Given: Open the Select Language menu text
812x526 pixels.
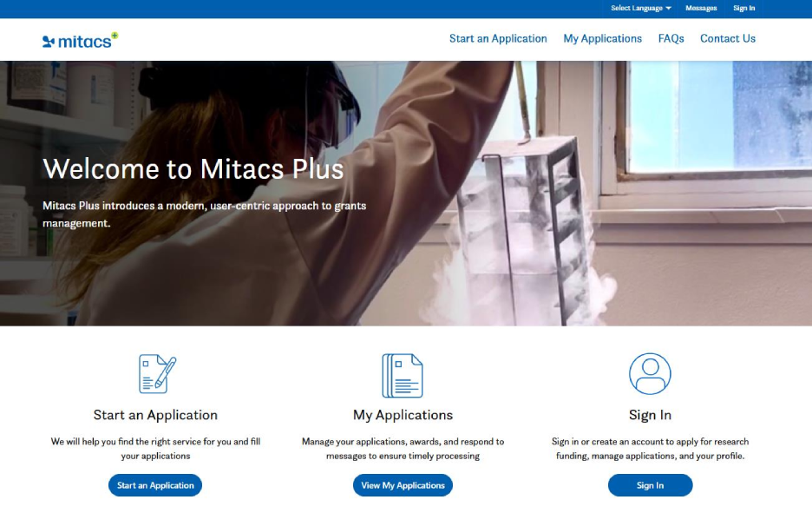Looking at the screenshot, I should (x=636, y=9).
